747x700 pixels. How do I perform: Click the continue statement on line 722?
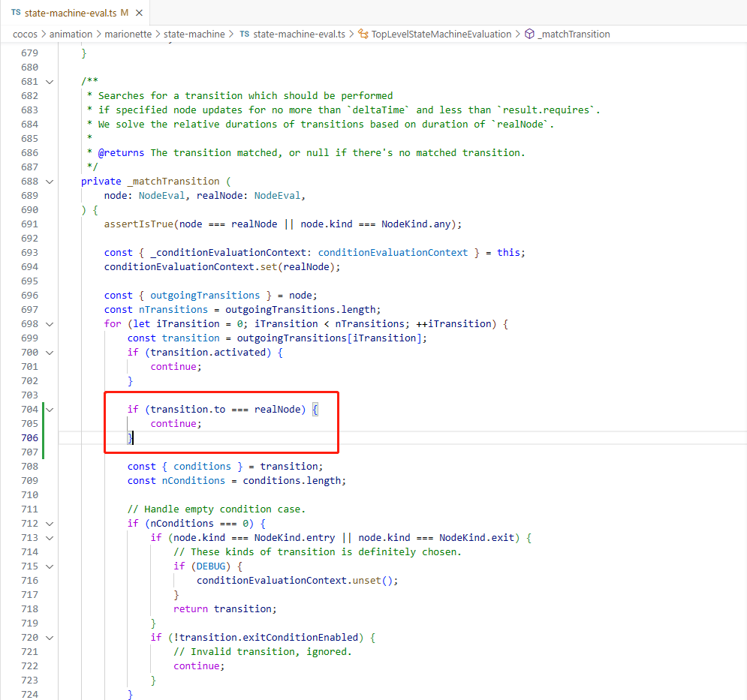coord(199,666)
